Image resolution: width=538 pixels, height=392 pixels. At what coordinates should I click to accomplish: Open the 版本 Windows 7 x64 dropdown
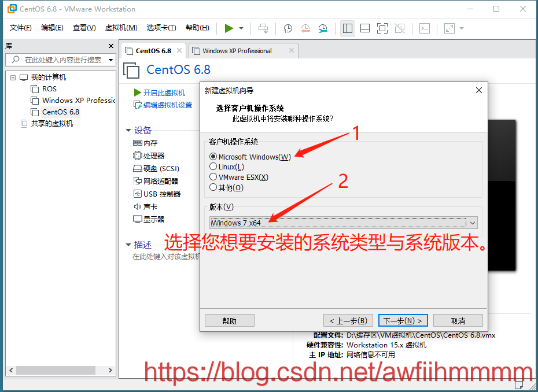(x=343, y=223)
